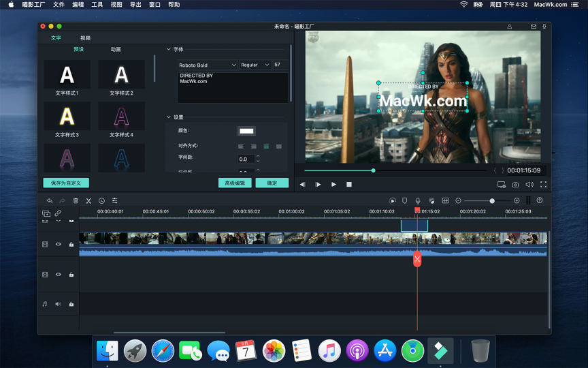Open the speed and duration clock tool

(101, 201)
